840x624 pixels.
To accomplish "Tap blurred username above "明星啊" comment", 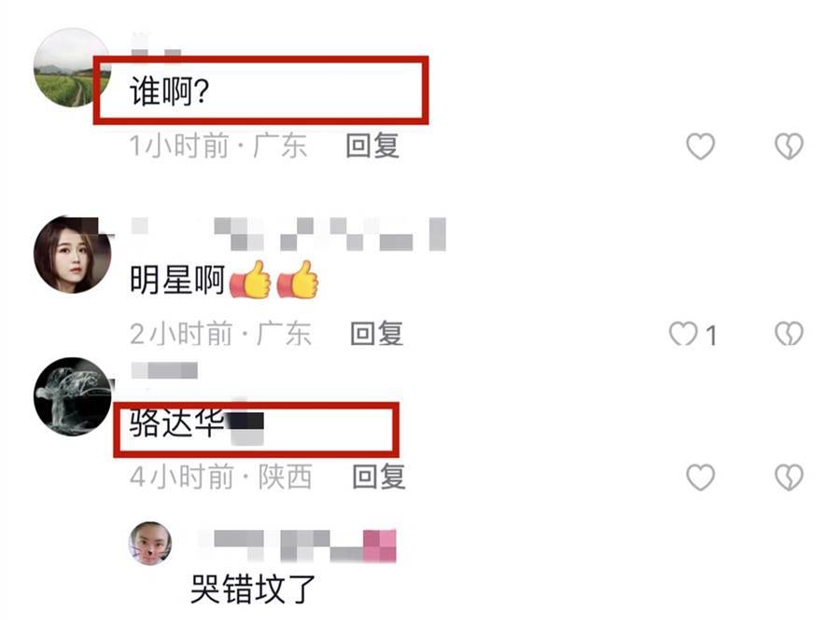I will pos(288,234).
